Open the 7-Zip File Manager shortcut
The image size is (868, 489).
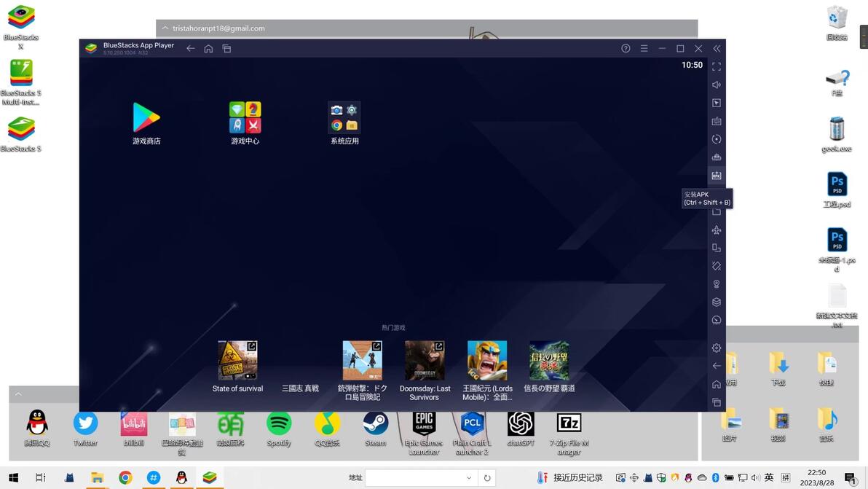pyautogui.click(x=569, y=433)
